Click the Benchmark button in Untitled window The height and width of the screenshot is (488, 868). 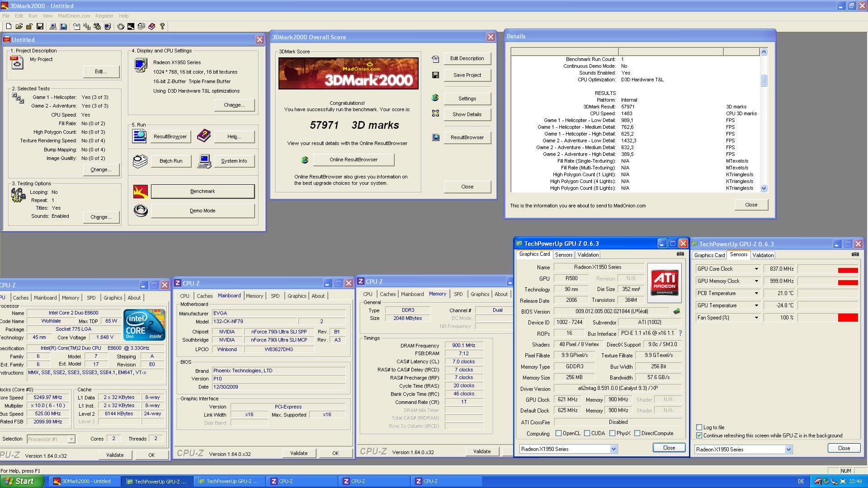coord(203,192)
